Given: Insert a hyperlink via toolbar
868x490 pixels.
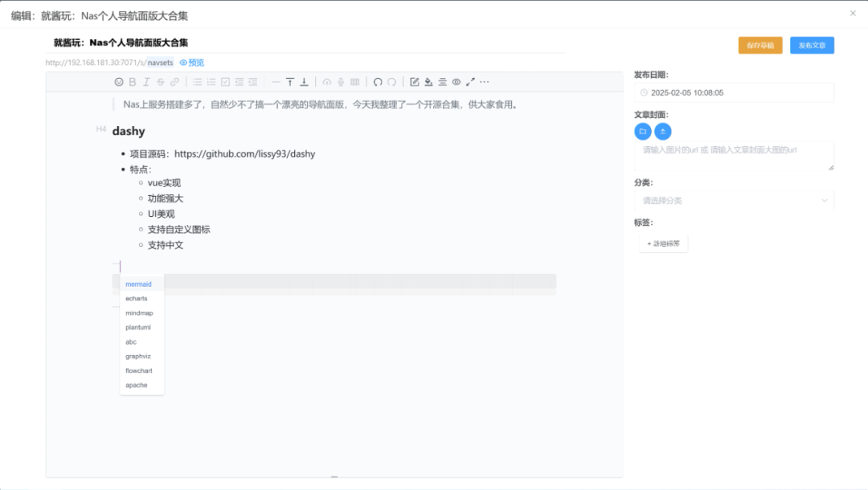Looking at the screenshot, I should pos(174,82).
